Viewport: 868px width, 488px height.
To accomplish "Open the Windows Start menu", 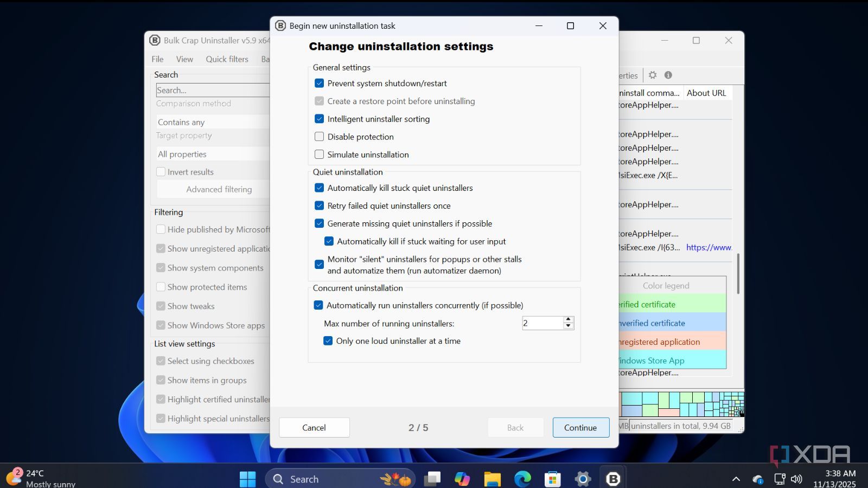I will 247,479.
